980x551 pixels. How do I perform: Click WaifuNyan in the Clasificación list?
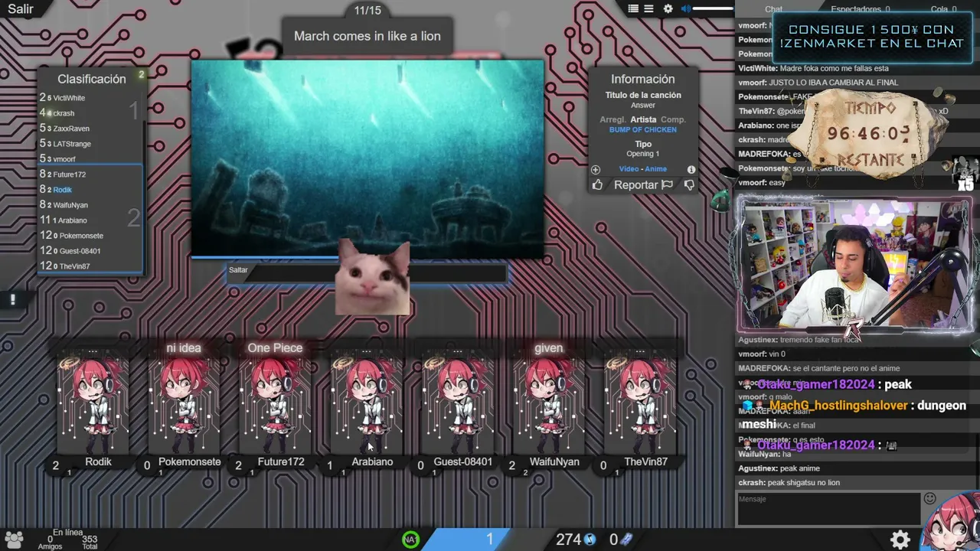pyautogui.click(x=70, y=205)
